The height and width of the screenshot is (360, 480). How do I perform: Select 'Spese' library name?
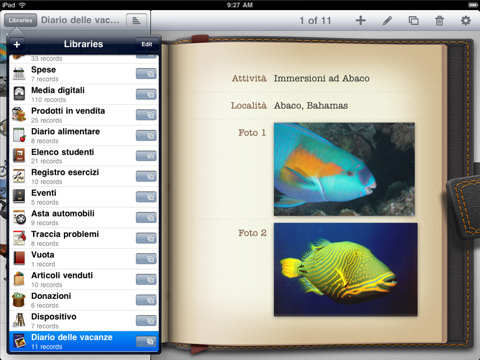(43, 70)
